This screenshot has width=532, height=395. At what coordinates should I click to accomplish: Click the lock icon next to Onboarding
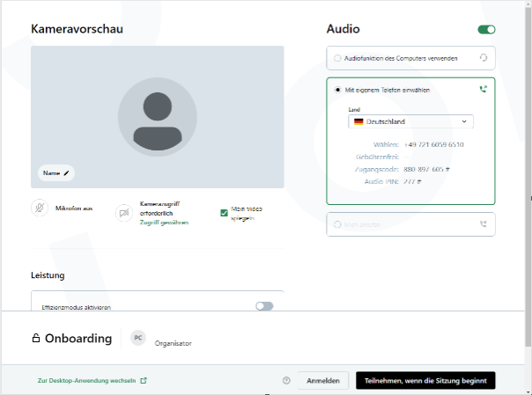[36, 339]
